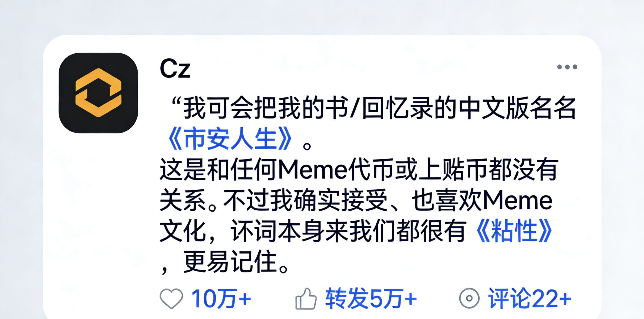644x319 pixels.
Task: Tap the comment bubble icon
Action: (469, 298)
